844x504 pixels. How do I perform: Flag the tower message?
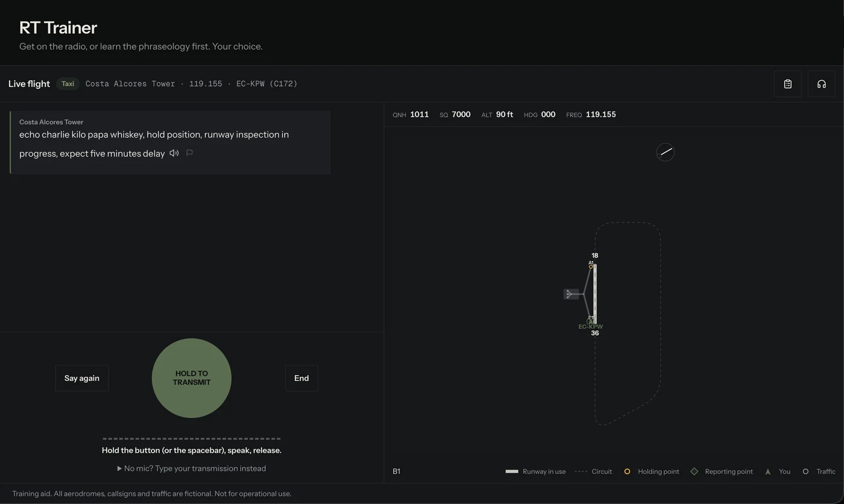click(189, 153)
